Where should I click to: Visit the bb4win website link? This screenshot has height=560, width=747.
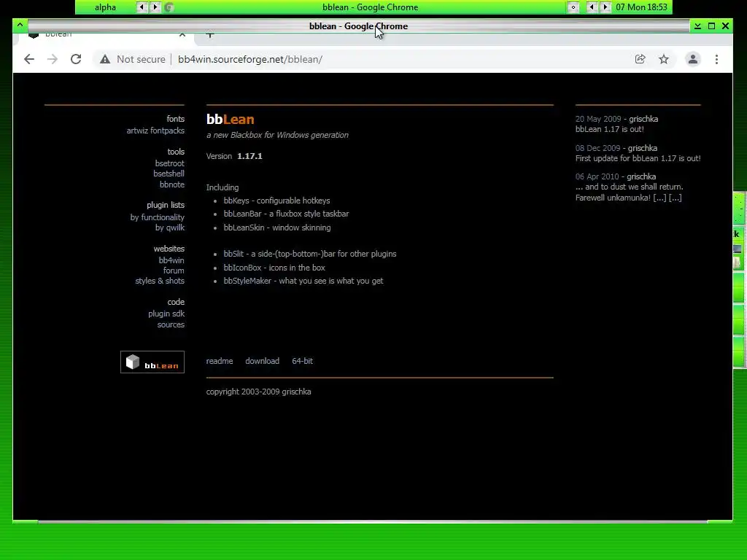coord(171,260)
